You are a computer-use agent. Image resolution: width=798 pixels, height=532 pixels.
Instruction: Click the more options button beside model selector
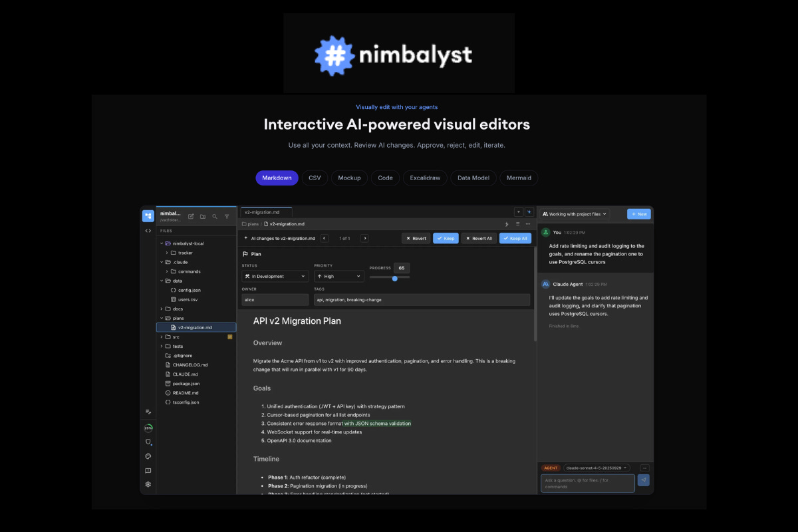pyautogui.click(x=644, y=467)
